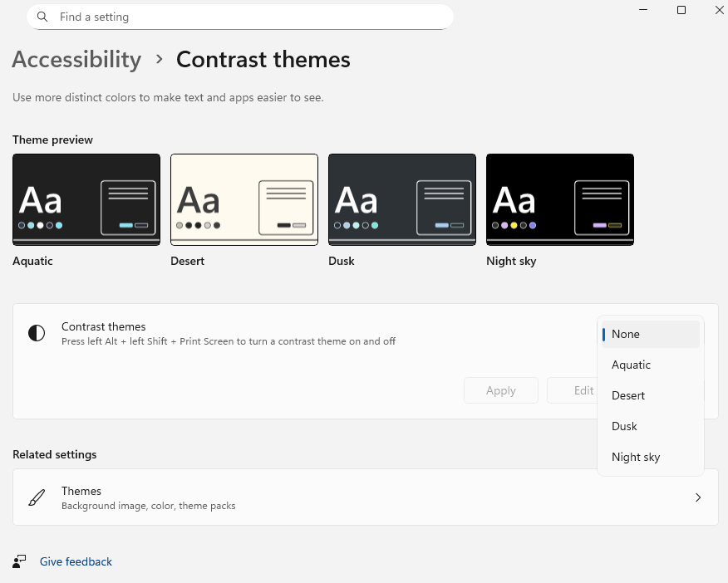Click the search magnifier icon
This screenshot has width=728, height=583.
coord(42,17)
